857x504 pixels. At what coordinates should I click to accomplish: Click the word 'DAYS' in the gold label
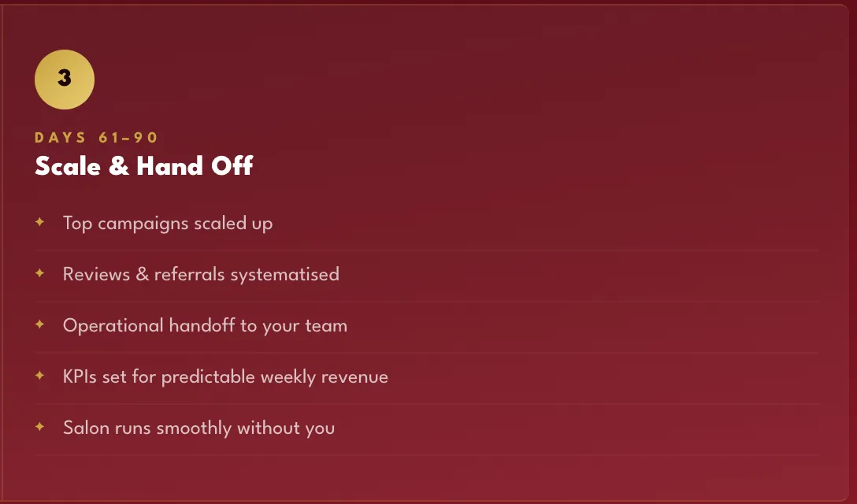point(60,137)
